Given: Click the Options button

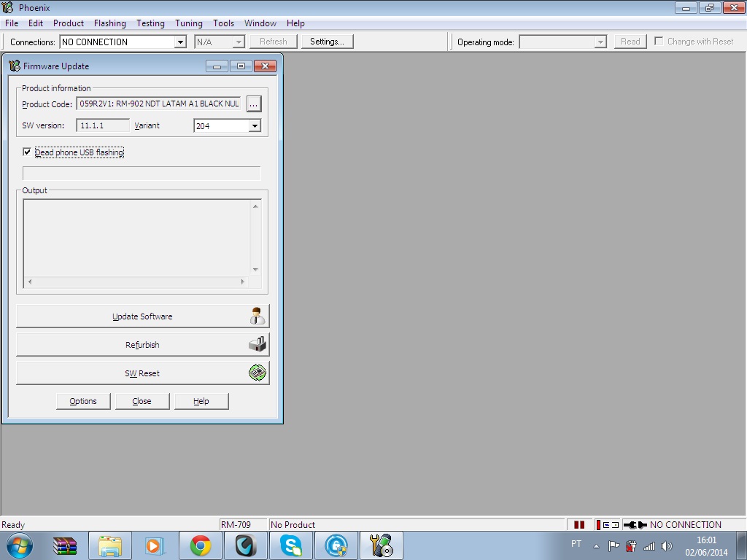Looking at the screenshot, I should [x=83, y=401].
